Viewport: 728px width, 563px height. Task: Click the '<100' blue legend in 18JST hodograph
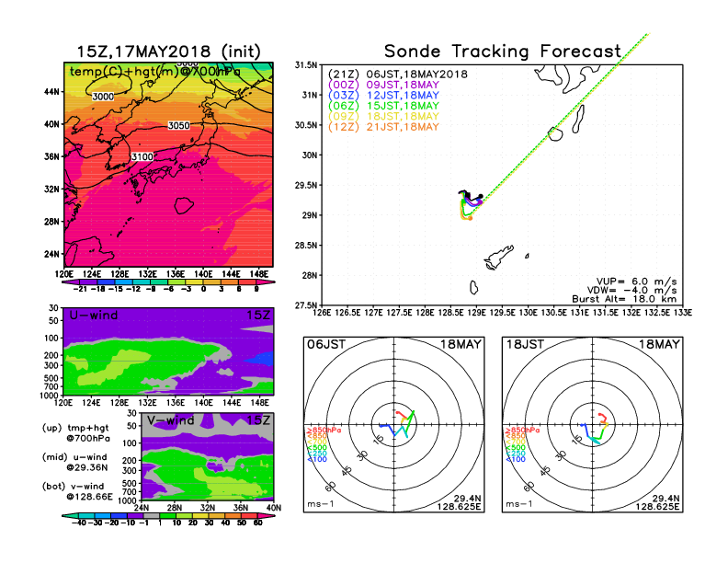[516, 459]
